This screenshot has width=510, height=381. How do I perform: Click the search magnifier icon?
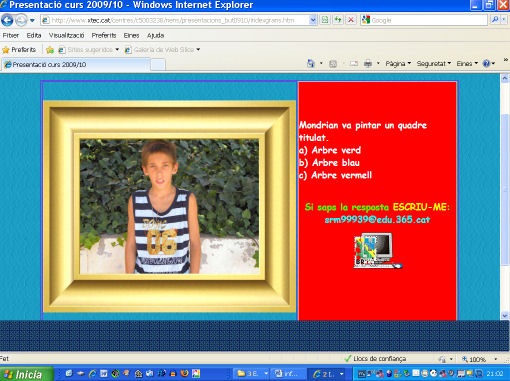point(495,20)
